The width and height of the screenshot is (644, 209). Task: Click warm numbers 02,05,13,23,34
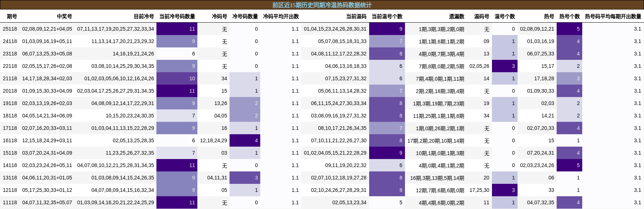click(349, 202)
